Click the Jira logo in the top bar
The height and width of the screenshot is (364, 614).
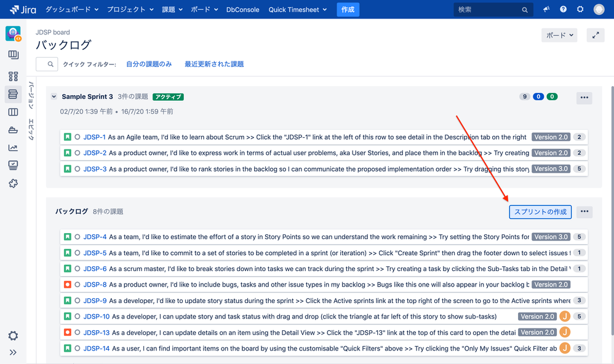23,9
